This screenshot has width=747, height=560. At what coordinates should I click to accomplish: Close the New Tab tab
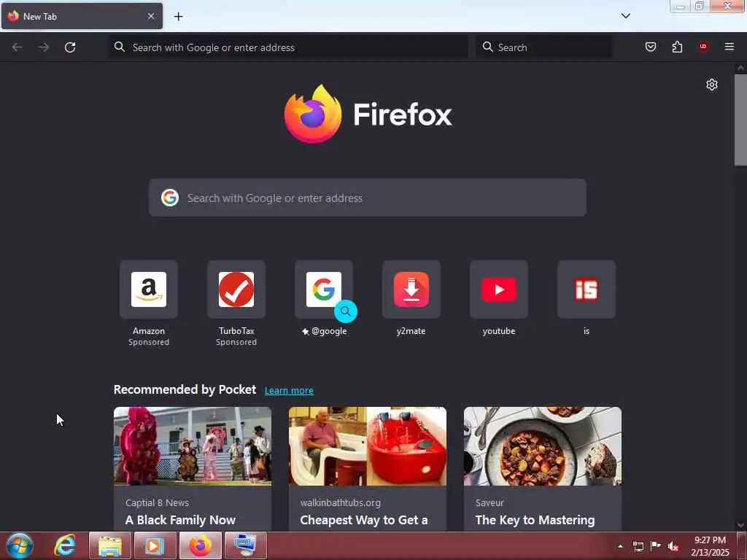point(150,16)
